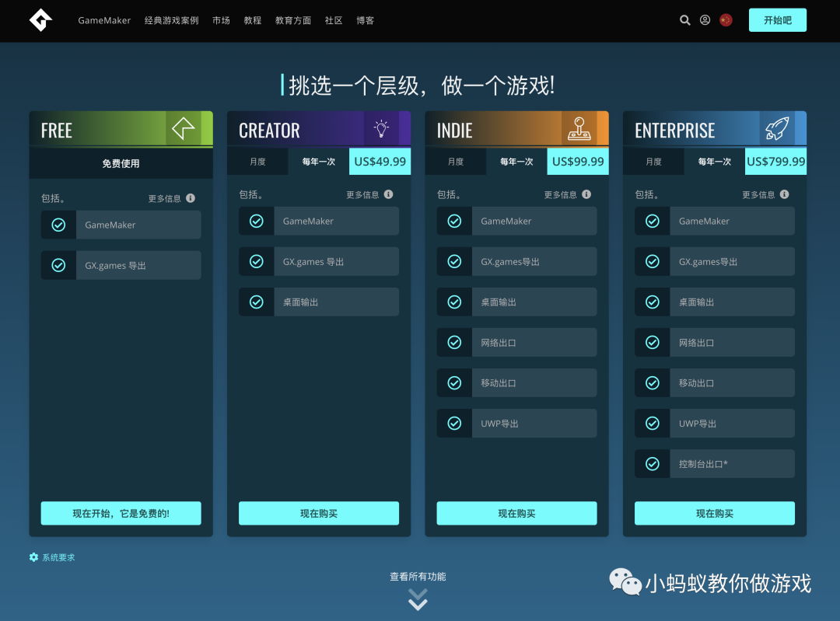The width and height of the screenshot is (840, 621).
Task: Select 月度 billing in ENTERPRISE card
Action: coord(653,162)
